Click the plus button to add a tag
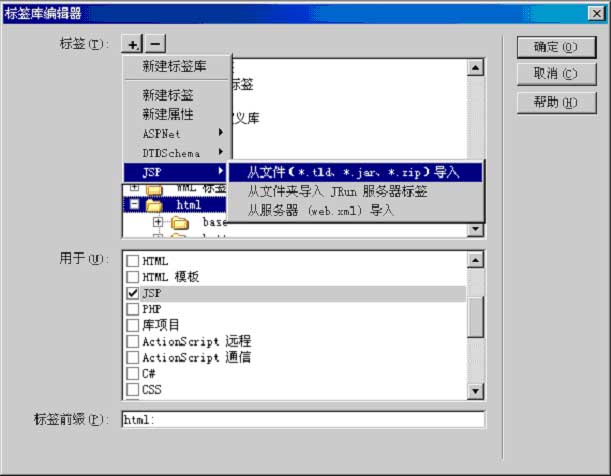The width and height of the screenshot is (611, 476). tap(132, 44)
